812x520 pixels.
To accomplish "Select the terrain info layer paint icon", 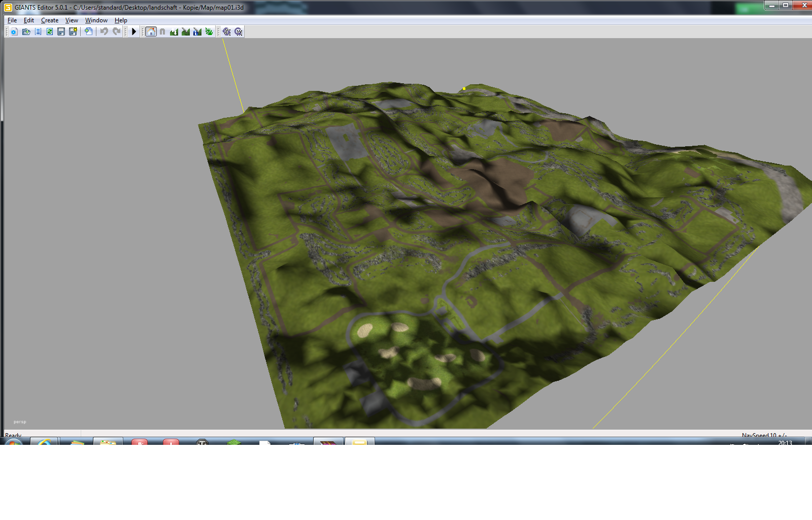I will (197, 31).
